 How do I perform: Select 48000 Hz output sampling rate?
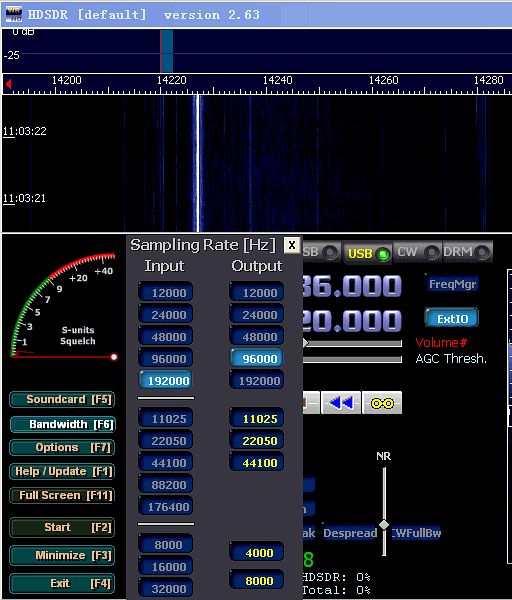coord(256,337)
